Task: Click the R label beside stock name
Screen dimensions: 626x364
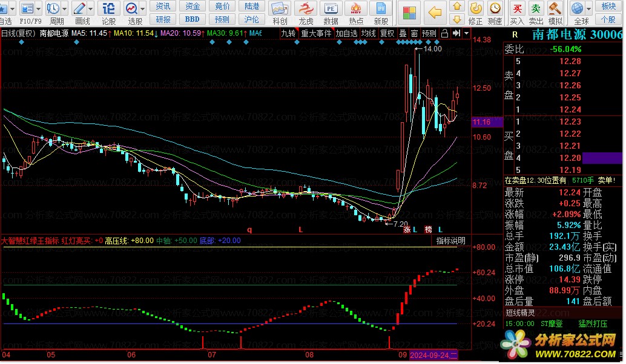Action: [x=515, y=35]
